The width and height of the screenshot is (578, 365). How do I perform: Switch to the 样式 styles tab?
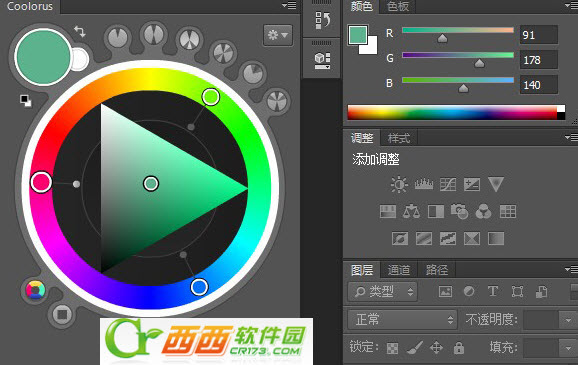[398, 138]
